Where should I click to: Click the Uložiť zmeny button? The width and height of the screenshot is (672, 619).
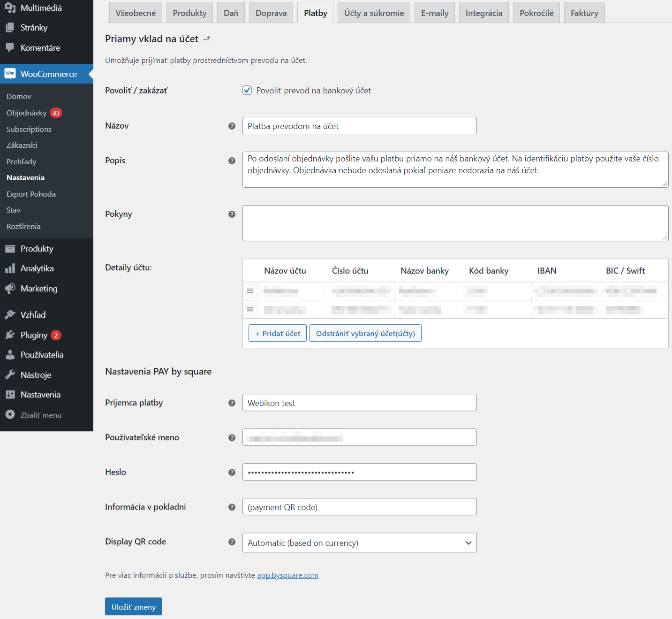click(x=134, y=606)
